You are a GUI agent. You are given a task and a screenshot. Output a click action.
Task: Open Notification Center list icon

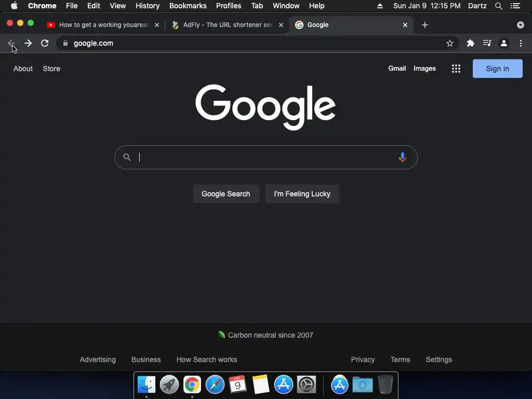[x=515, y=6]
